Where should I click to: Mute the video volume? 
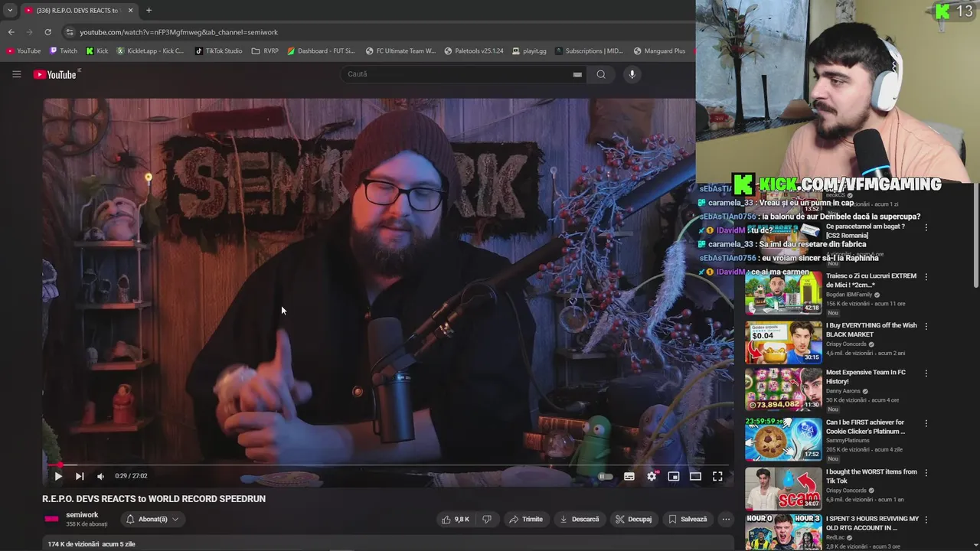100,476
